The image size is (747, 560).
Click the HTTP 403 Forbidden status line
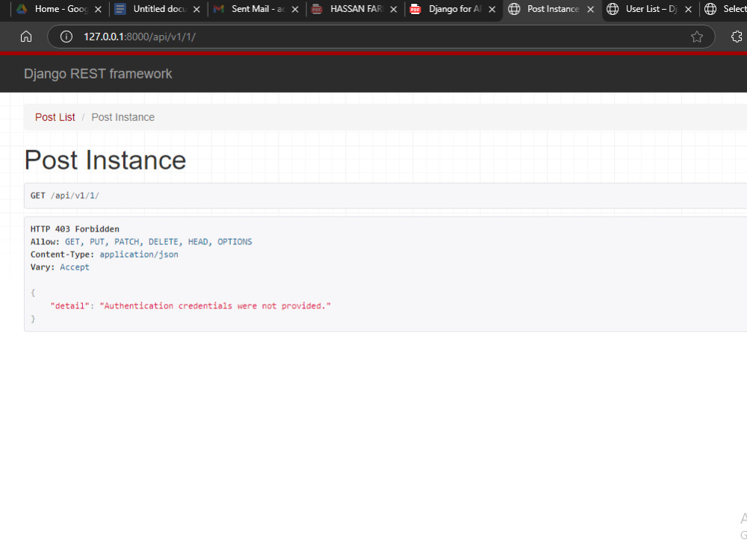(75, 229)
